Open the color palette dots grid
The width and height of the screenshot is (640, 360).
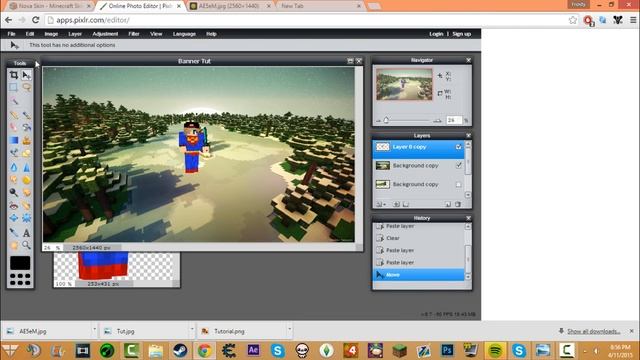click(x=20, y=279)
